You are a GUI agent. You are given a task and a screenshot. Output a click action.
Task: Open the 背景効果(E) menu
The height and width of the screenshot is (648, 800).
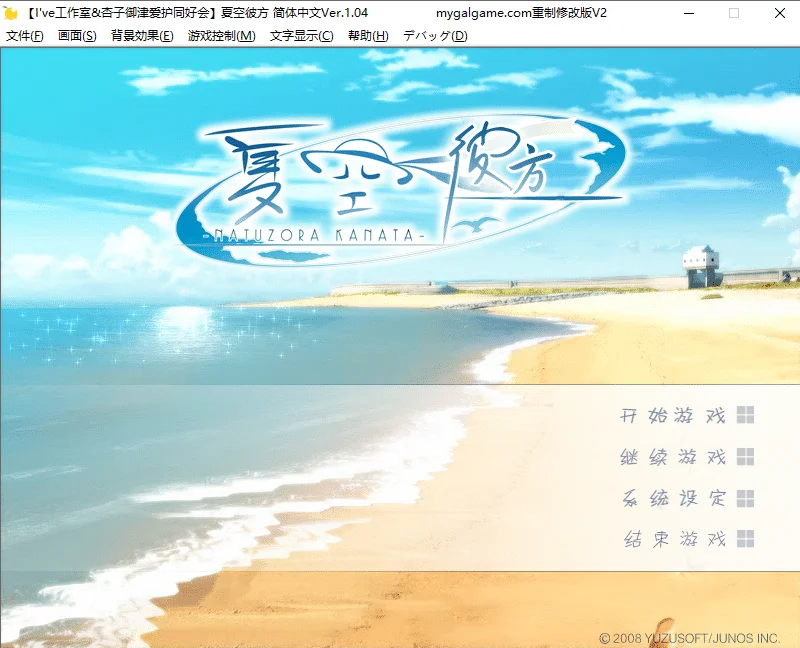142,36
